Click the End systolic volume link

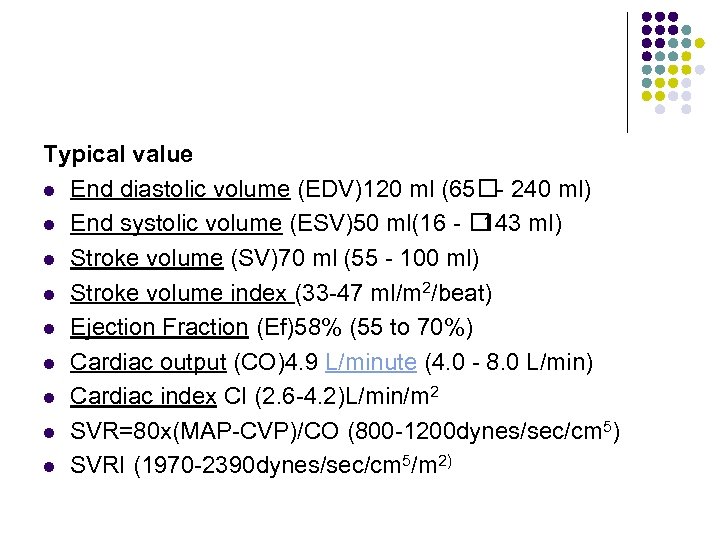coord(175,224)
